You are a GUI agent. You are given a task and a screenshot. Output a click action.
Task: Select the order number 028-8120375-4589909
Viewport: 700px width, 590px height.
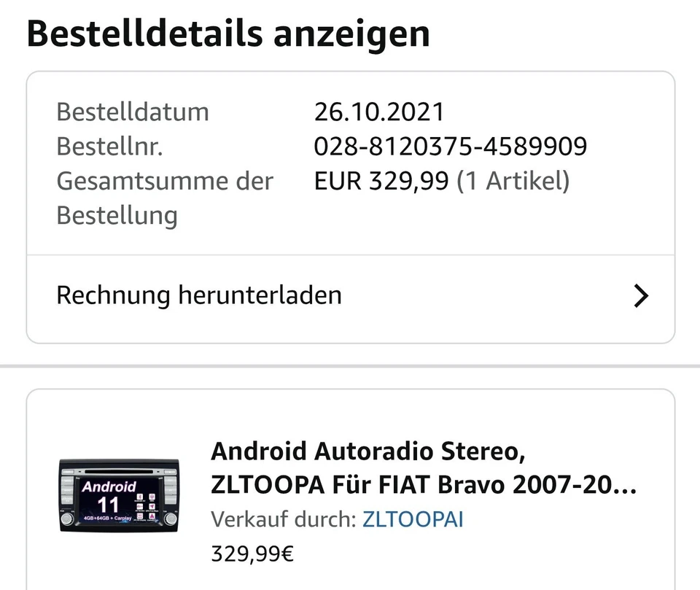[x=451, y=146]
